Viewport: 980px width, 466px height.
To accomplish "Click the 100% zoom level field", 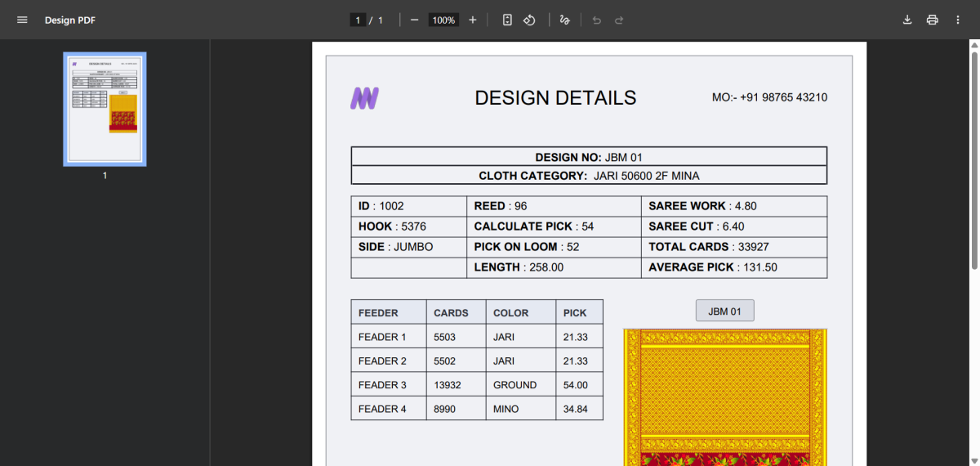I will (443, 20).
